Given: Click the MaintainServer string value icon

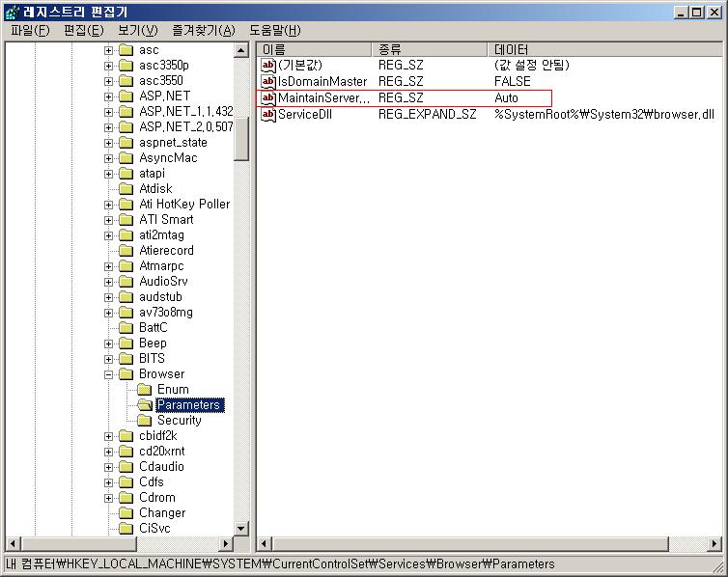Looking at the screenshot, I should [x=268, y=97].
